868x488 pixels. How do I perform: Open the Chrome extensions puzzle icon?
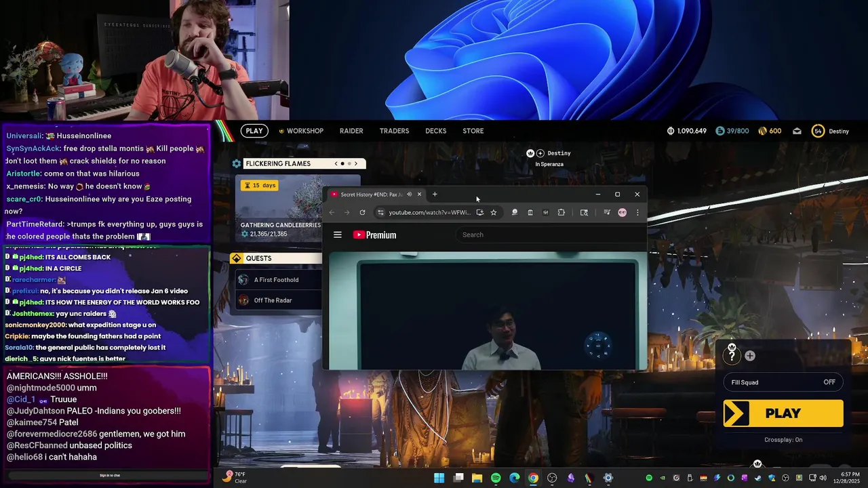[x=561, y=212]
